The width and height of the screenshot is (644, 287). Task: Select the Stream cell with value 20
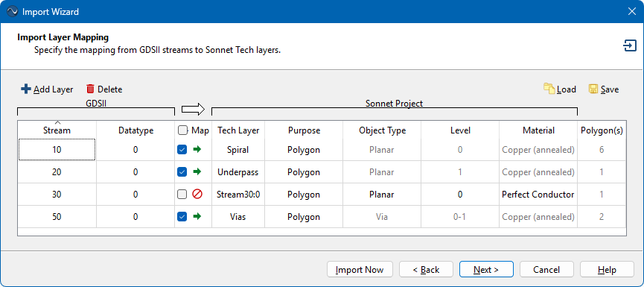57,172
